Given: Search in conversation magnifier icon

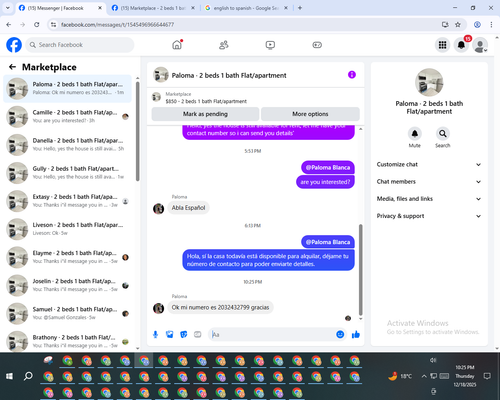Looking at the screenshot, I should pos(443,134).
